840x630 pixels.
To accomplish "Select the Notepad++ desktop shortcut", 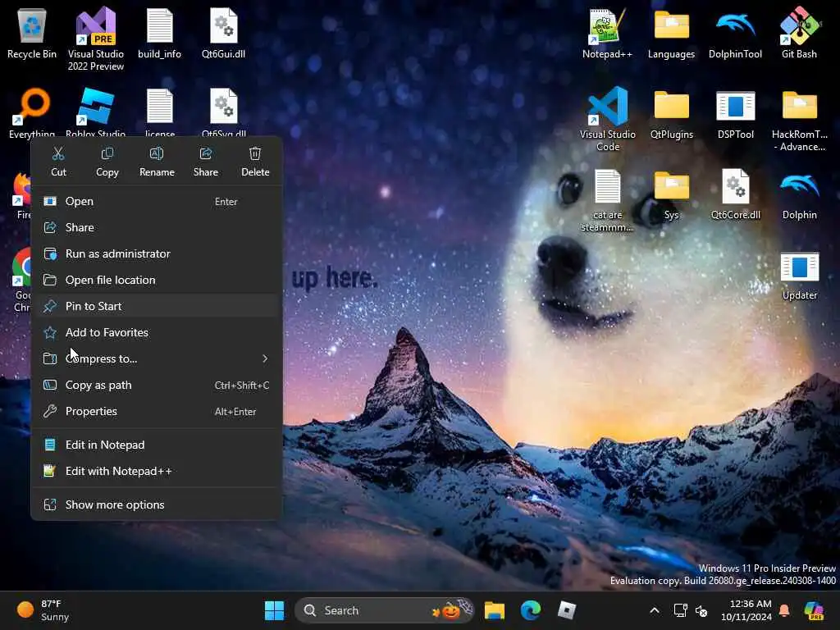I will click(608, 33).
